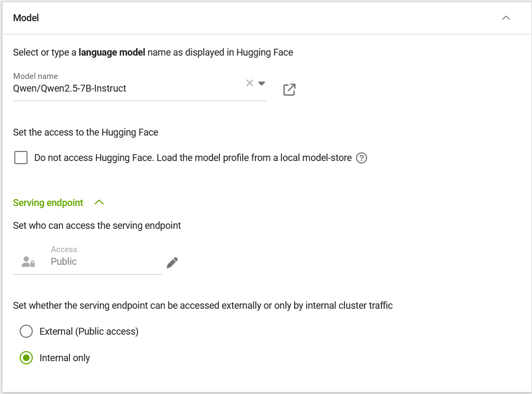The width and height of the screenshot is (532, 394).
Task: Click text 'Set the access to the Hugging Face'
Action: 85,132
